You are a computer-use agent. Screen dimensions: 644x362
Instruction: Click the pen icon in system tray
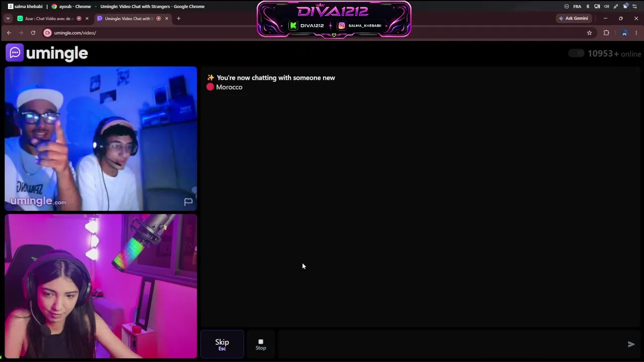tap(616, 7)
